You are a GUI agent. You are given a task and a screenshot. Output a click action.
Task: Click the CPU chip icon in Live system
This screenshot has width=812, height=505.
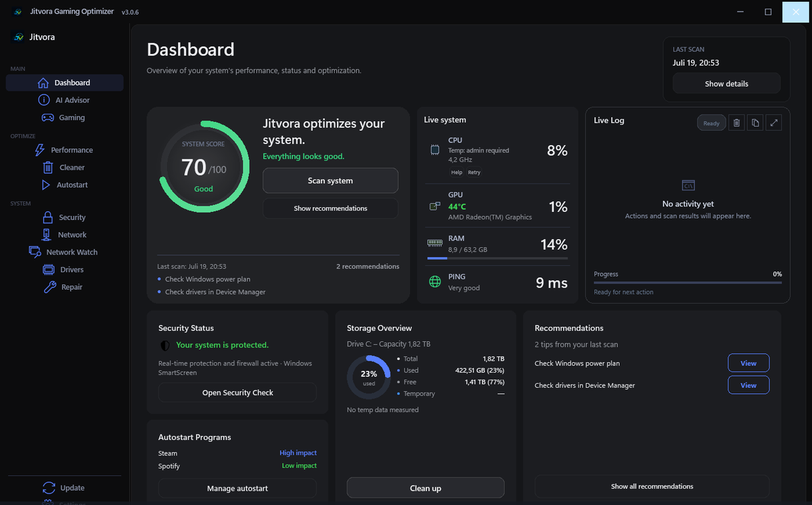(x=434, y=150)
